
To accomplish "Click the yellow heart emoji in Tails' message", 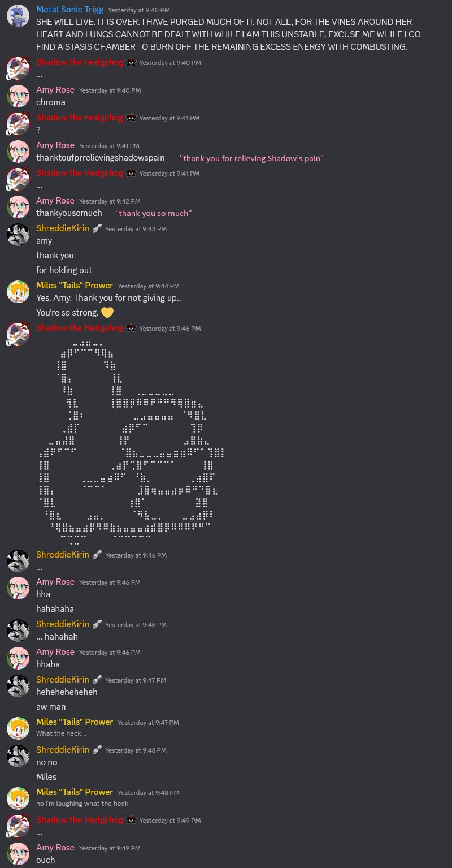I will pos(107,312).
